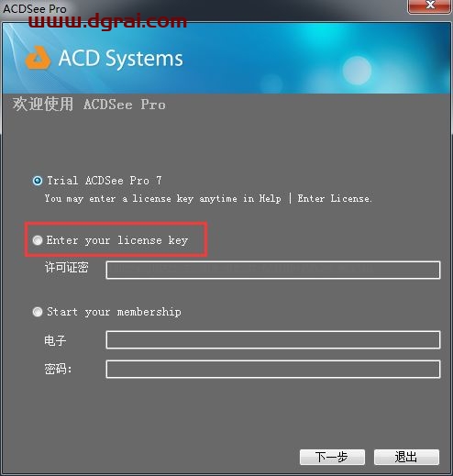Focus the 许可证密 license key input field
The height and width of the screenshot is (476, 453).
[x=273, y=270]
